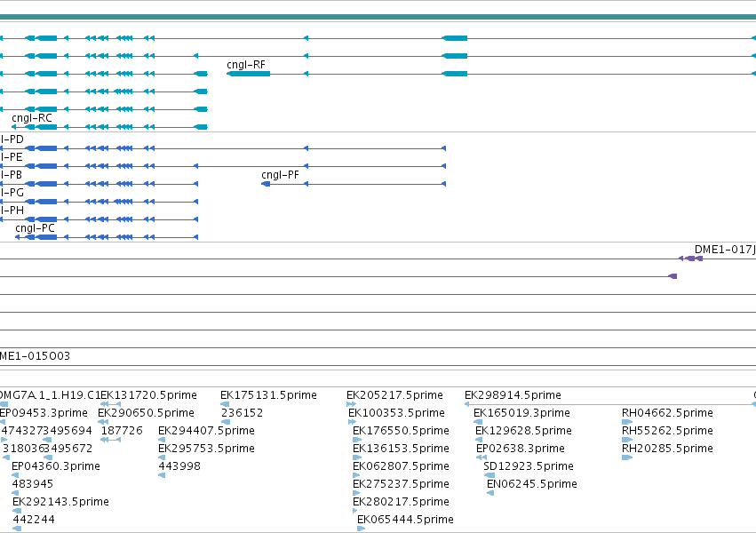The image size is (756, 533).
Task: Click the exon arrow under EK298914.5prime
Action: tap(466, 405)
